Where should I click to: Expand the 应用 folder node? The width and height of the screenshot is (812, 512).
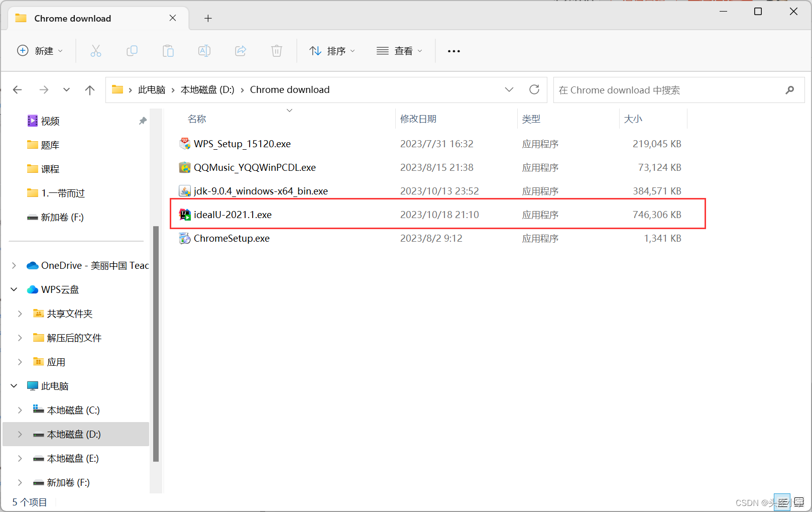20,362
